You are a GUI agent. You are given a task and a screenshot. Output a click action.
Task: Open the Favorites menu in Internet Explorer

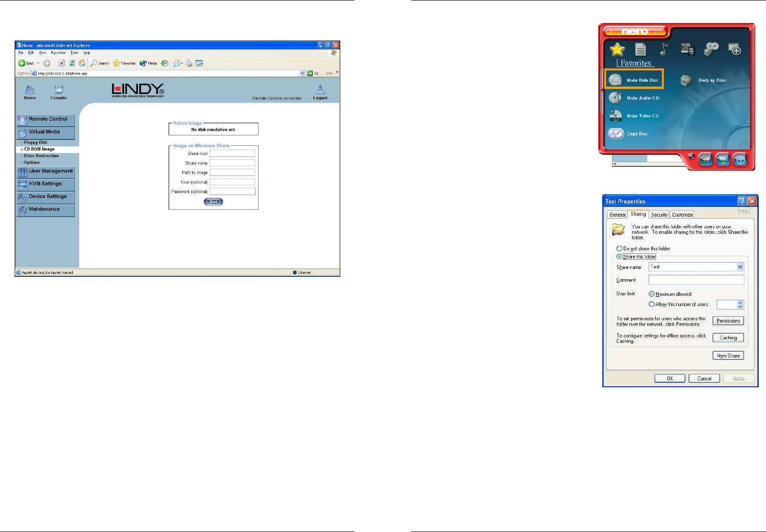click(x=58, y=53)
